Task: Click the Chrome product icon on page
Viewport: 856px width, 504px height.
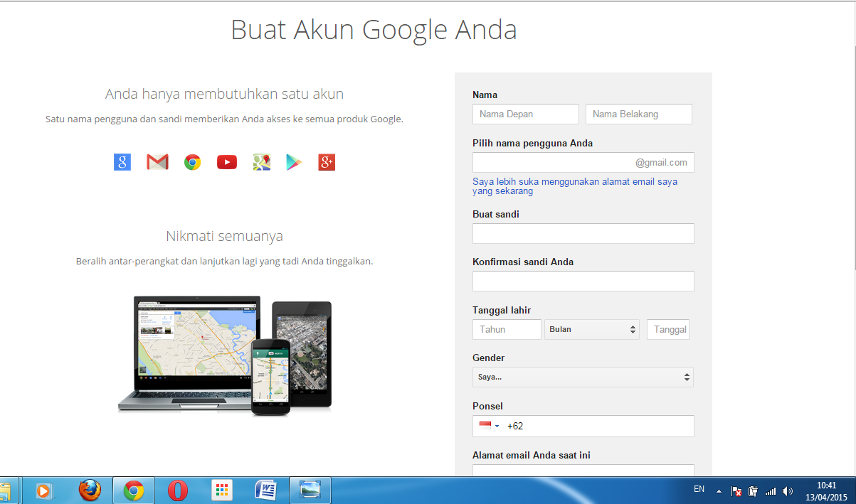Action: click(192, 162)
